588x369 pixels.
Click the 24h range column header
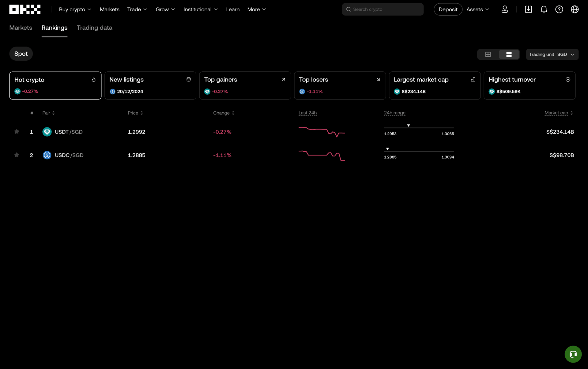click(x=394, y=113)
